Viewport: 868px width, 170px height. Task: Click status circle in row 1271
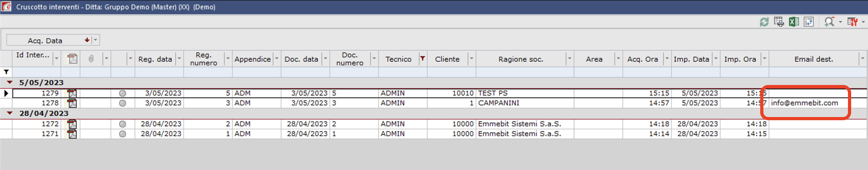123,134
